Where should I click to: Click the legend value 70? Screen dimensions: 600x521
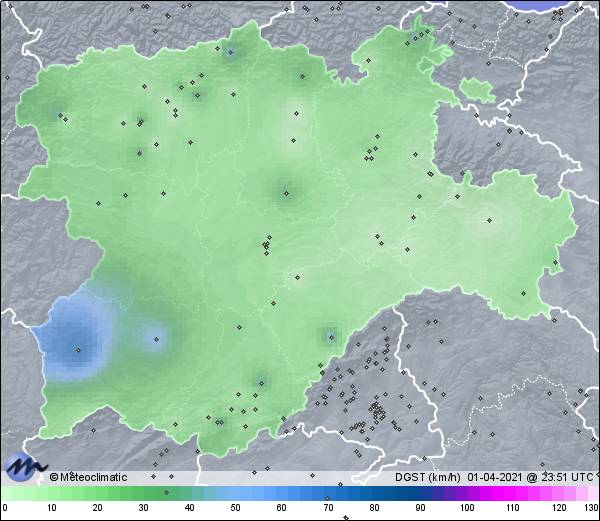328,508
